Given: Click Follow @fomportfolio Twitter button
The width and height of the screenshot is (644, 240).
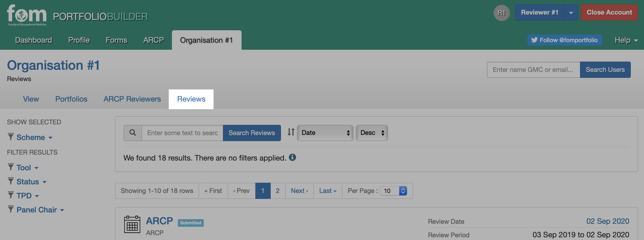Looking at the screenshot, I should click(x=565, y=40).
